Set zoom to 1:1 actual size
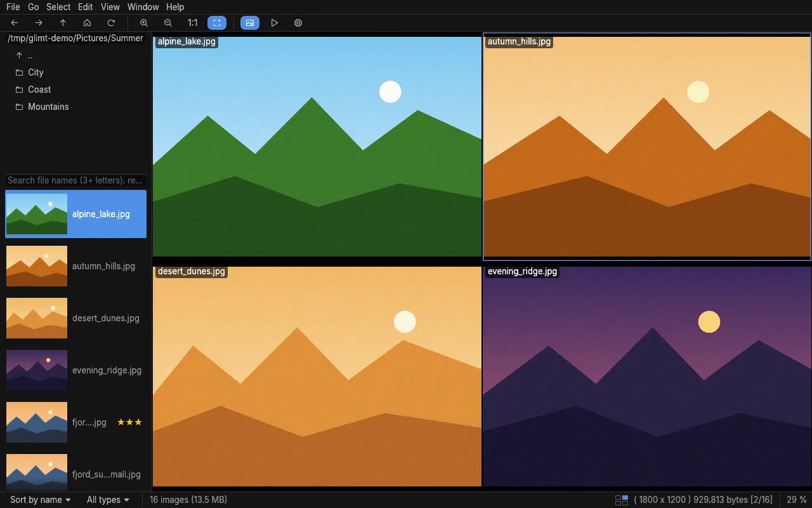 coord(192,23)
